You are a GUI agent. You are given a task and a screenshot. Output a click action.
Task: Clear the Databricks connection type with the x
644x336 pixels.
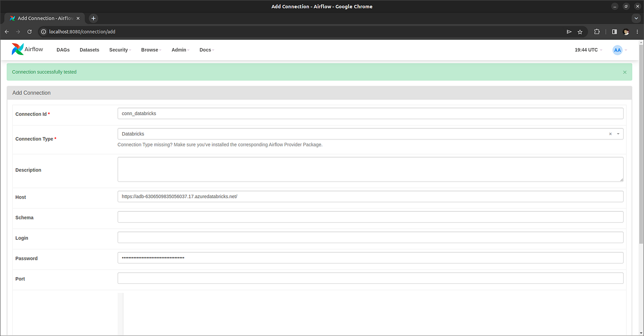click(610, 134)
